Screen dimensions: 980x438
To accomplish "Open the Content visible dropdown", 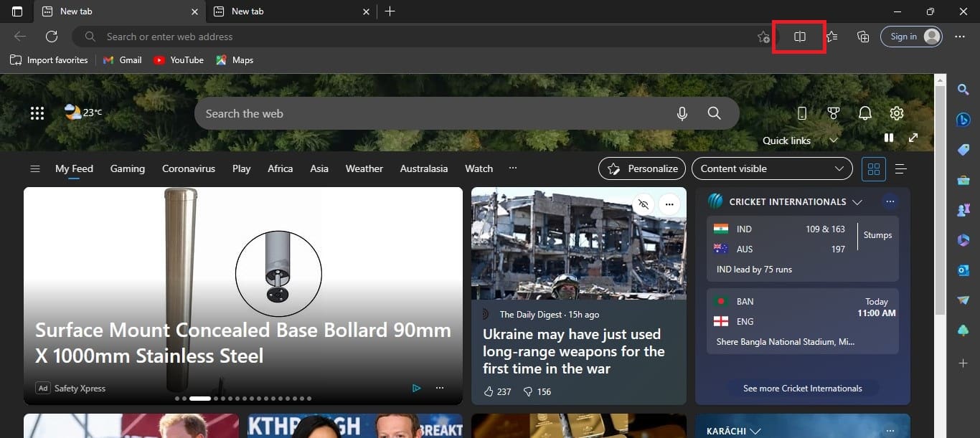I will [772, 168].
